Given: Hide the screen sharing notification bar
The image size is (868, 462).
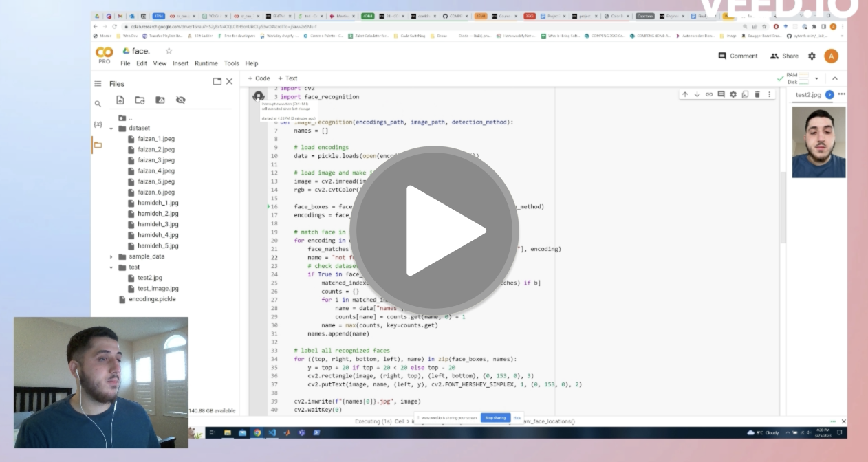Looking at the screenshot, I should tap(517, 418).
